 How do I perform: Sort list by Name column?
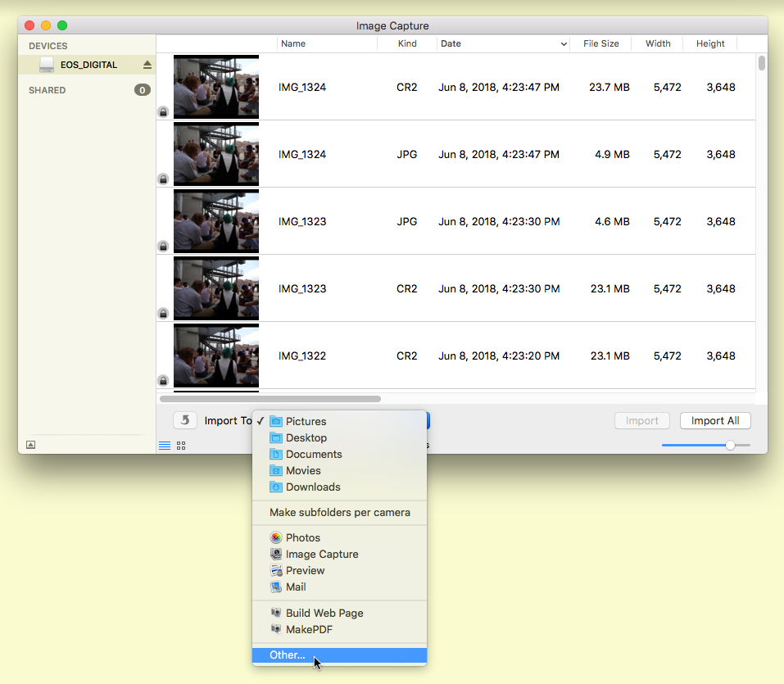tap(326, 44)
